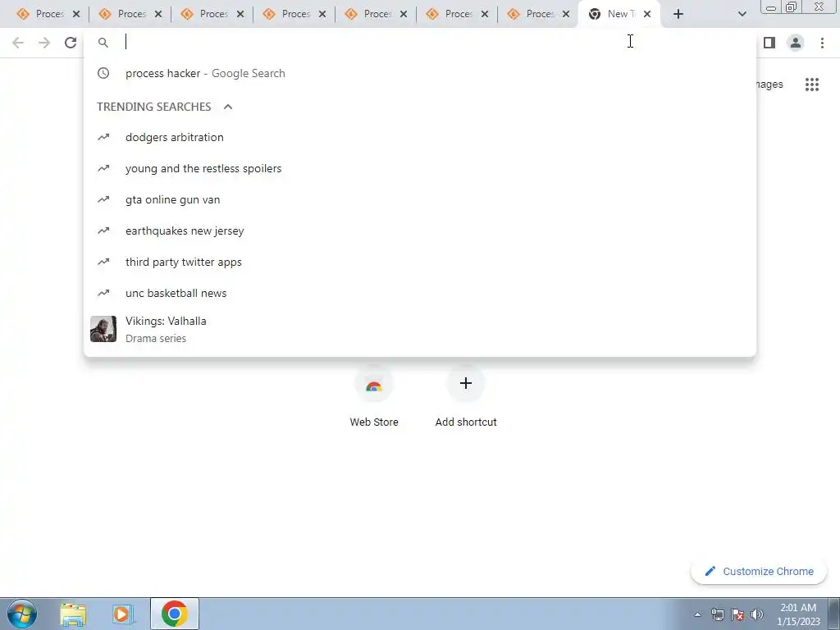Screen dimensions: 840x630
Task: Open Chrome's three-dot menu
Action: pos(822,43)
